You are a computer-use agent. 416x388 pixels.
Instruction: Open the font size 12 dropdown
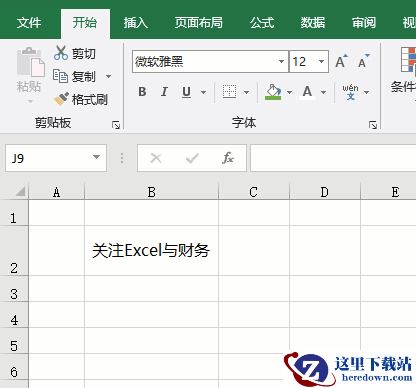click(321, 61)
